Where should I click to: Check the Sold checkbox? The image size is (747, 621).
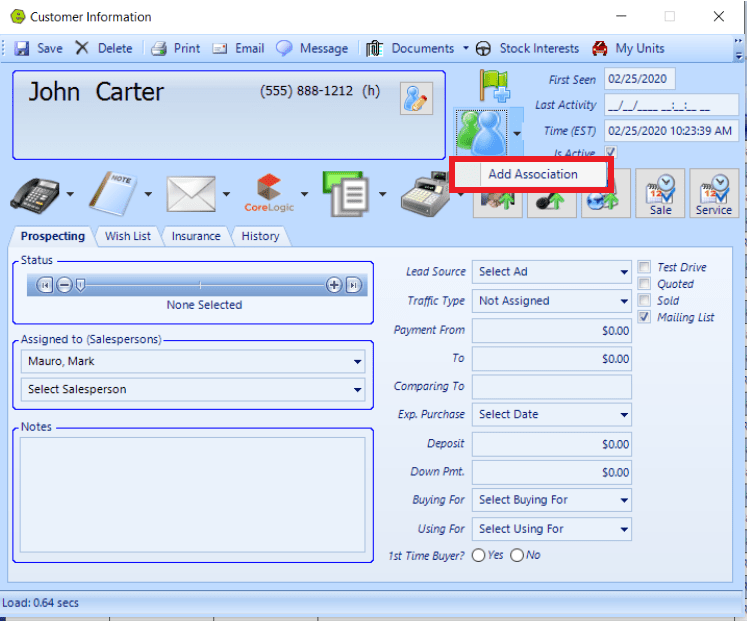644,300
